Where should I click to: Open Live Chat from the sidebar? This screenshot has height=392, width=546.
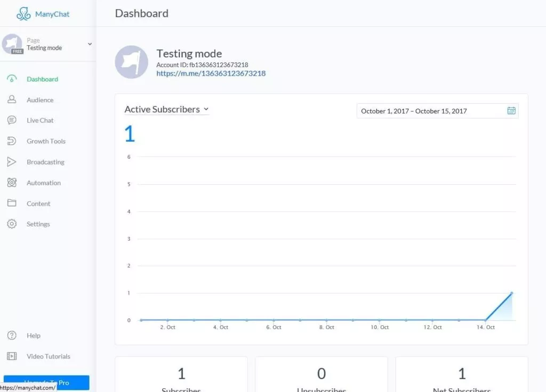(x=40, y=120)
